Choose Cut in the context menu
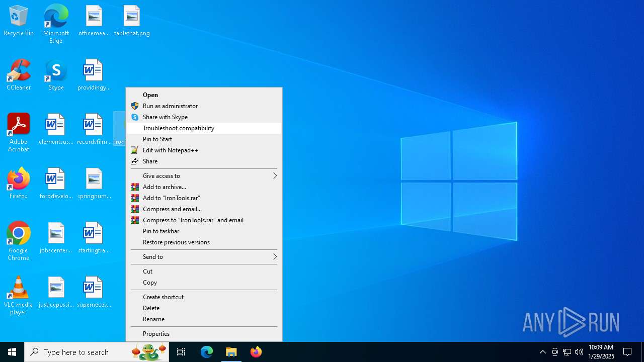 coord(204,271)
